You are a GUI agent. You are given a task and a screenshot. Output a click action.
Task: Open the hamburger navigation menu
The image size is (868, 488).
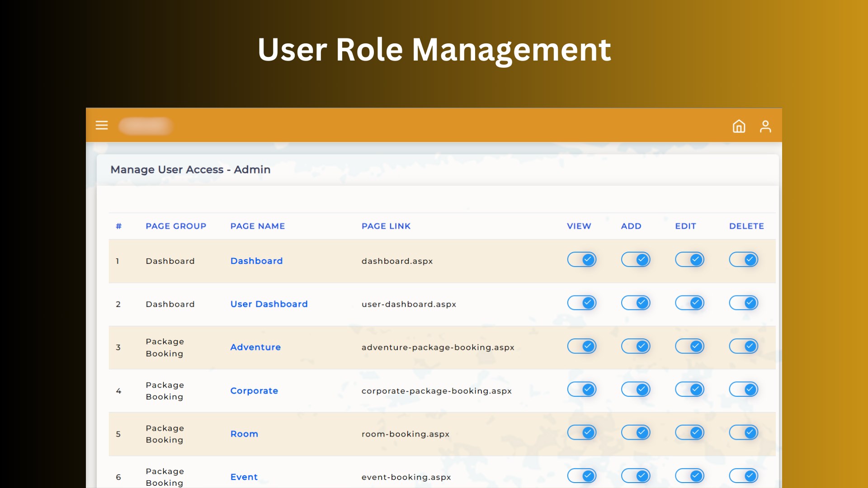pos(101,125)
